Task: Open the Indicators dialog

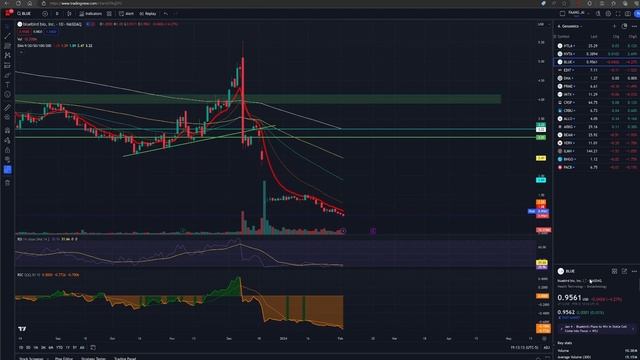Action: [91, 13]
